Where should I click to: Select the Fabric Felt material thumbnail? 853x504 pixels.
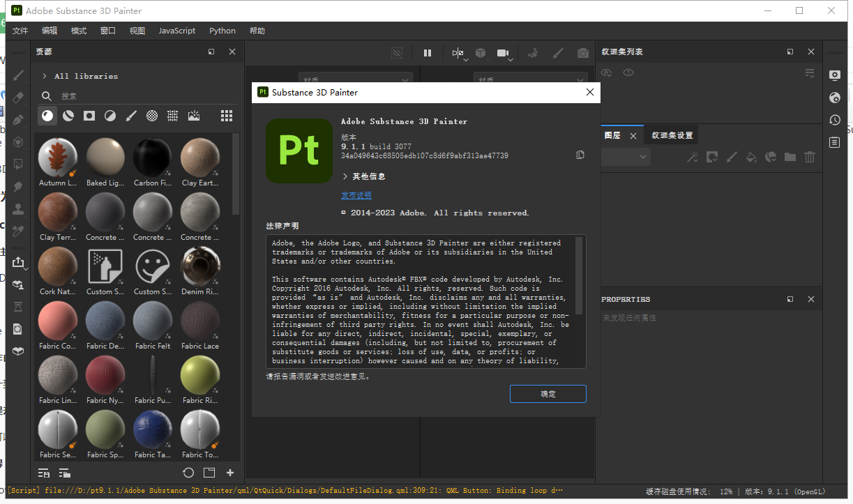[153, 320]
